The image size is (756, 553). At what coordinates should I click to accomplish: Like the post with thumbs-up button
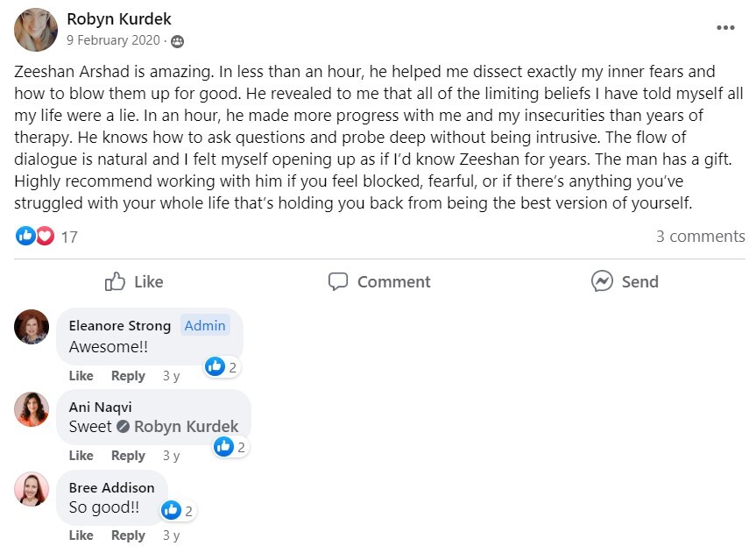134,281
